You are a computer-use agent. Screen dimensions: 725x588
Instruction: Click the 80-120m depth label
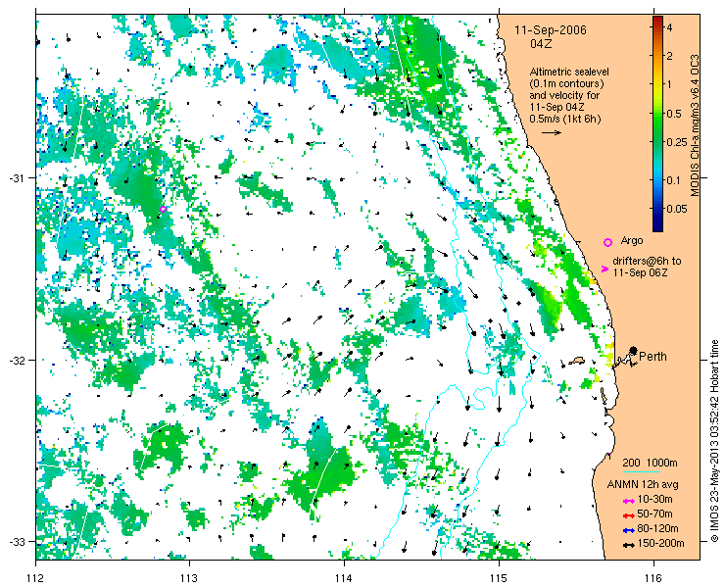[657, 529]
